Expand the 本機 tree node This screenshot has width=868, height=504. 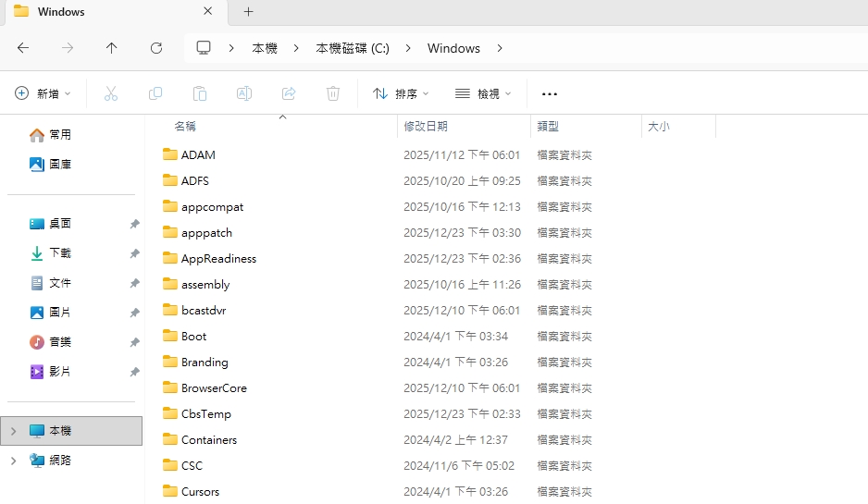click(13, 431)
